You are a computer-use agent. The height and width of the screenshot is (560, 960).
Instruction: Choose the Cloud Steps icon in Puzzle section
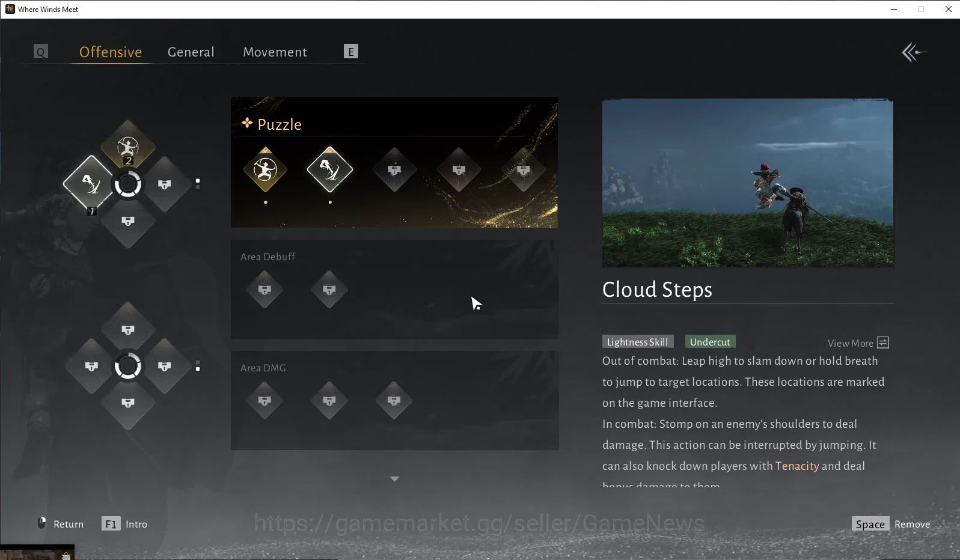click(x=330, y=170)
